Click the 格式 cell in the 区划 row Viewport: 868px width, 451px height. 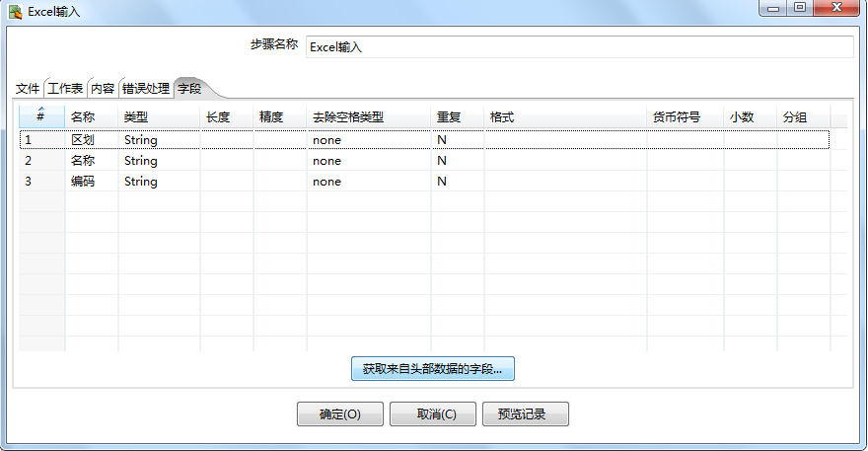click(566, 139)
